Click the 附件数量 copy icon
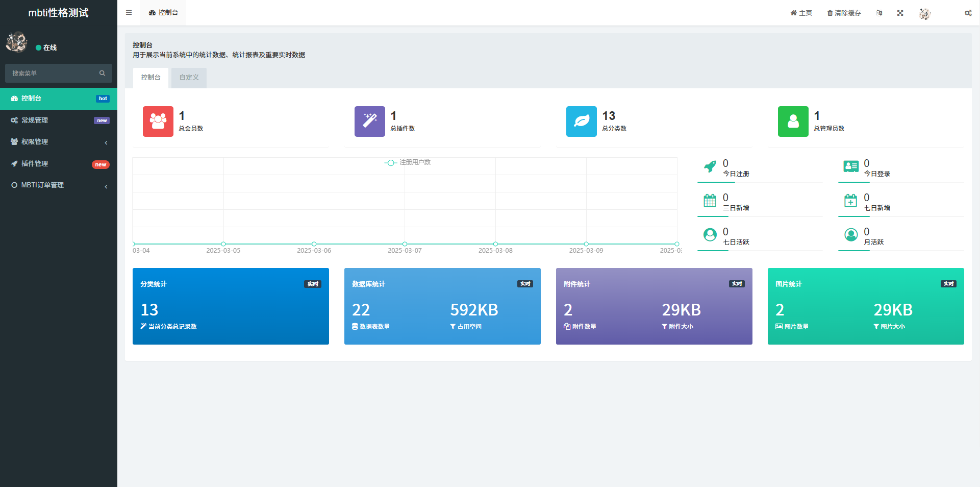The width and height of the screenshot is (980, 487). pyautogui.click(x=567, y=327)
